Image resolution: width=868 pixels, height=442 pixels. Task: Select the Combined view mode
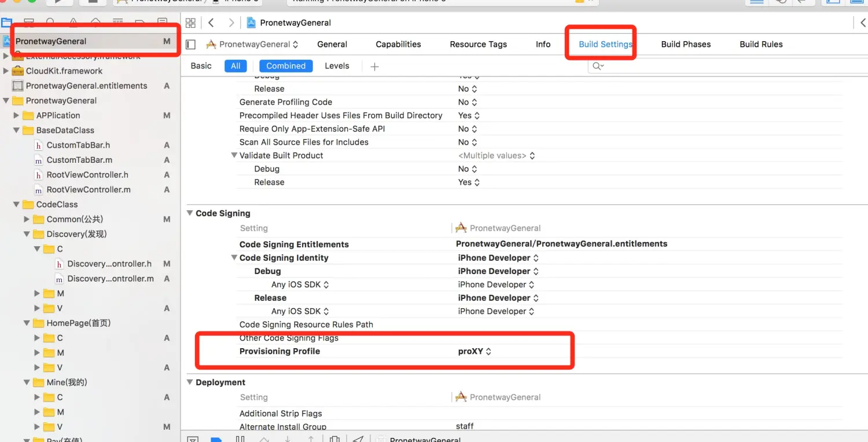[286, 66]
